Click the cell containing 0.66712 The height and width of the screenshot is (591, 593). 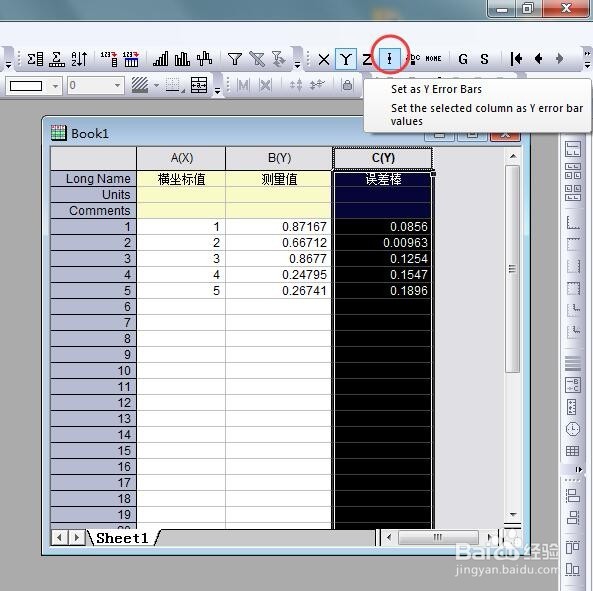click(x=279, y=243)
